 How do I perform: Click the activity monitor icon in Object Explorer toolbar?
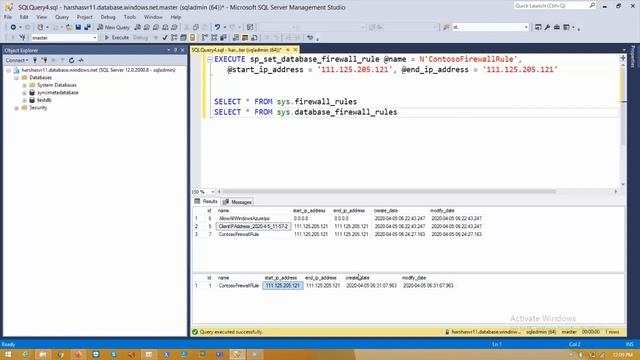tap(81, 60)
